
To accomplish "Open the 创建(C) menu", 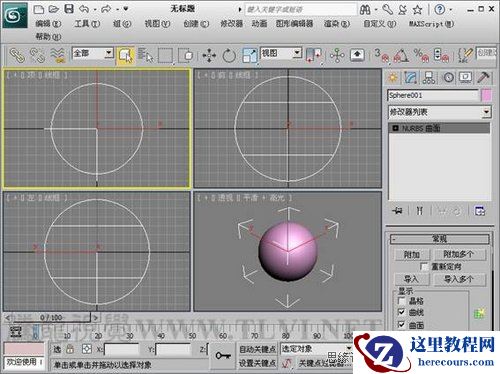I will (x=196, y=24).
